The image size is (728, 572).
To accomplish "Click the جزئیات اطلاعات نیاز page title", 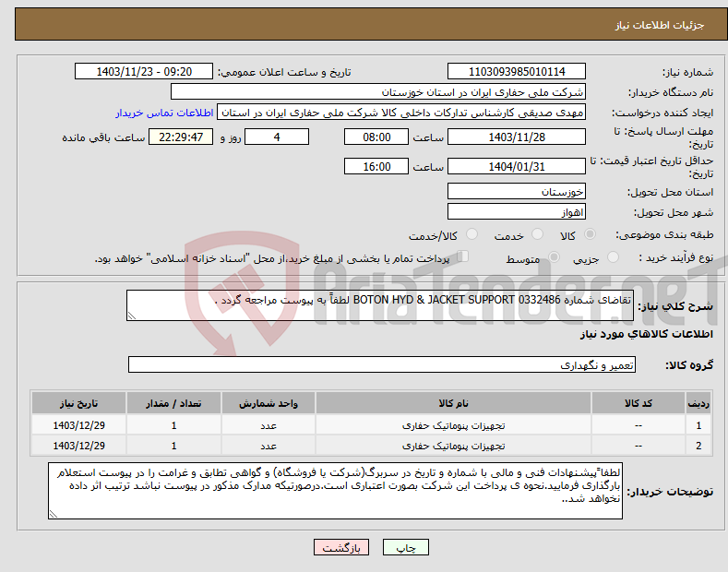I will 660,25.
